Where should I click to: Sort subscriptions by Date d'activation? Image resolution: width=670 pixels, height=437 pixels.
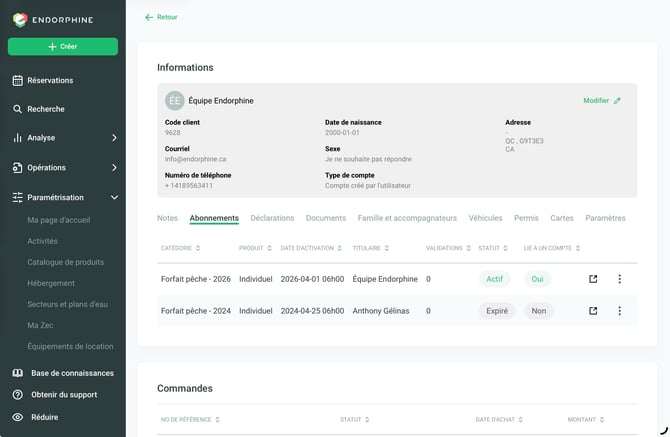pyautogui.click(x=311, y=248)
